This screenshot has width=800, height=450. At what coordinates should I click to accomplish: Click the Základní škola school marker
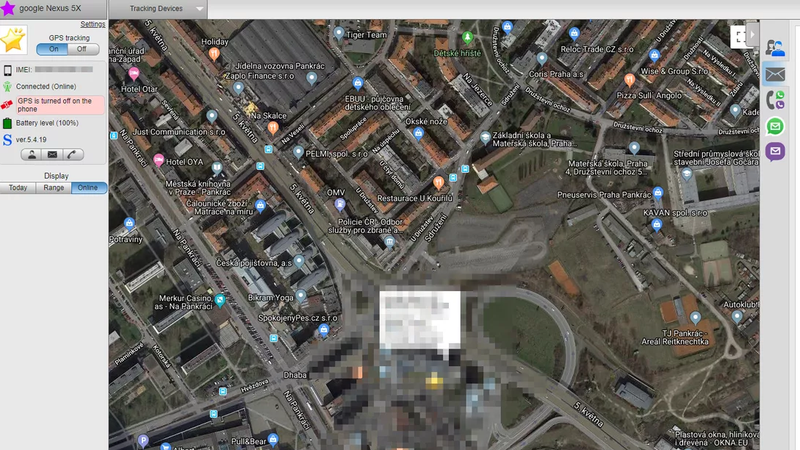pyautogui.click(x=485, y=138)
